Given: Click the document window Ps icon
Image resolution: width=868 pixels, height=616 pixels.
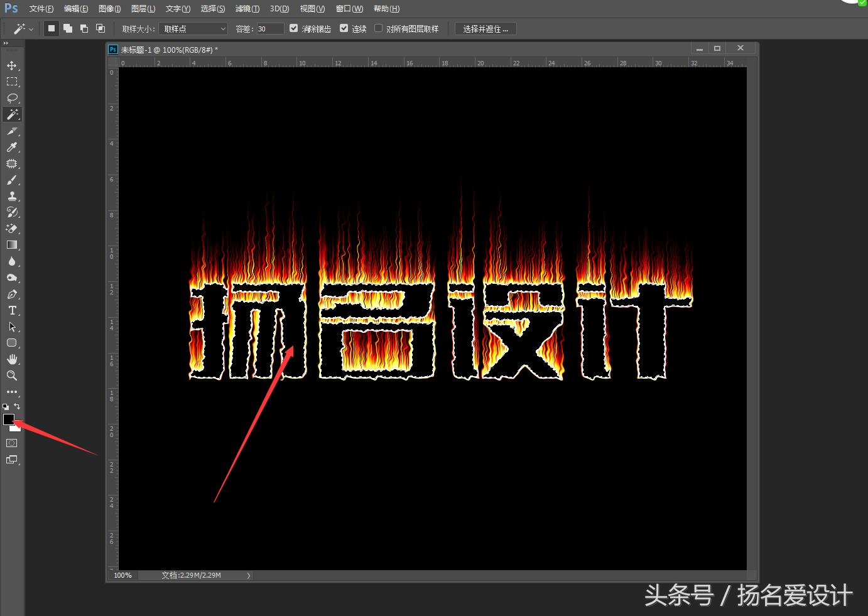Looking at the screenshot, I should [x=113, y=49].
